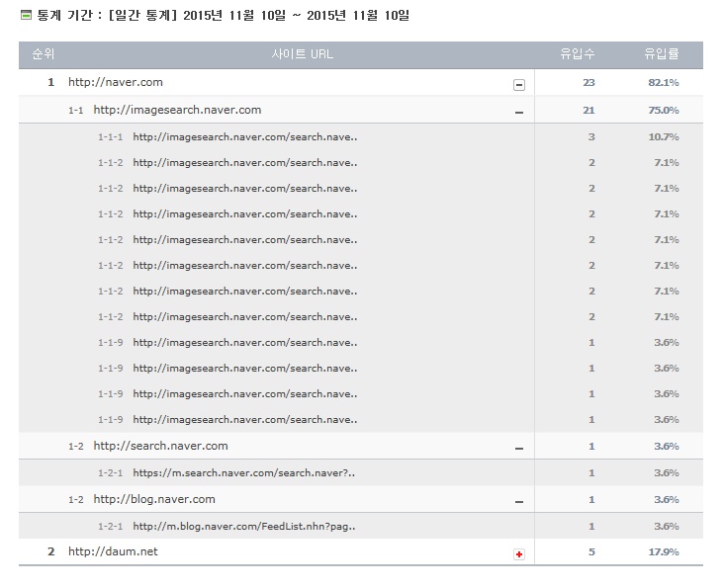Image resolution: width=723 pixels, height=588 pixels.
Task: Click the 1-1-1 rank label
Action: [110, 137]
